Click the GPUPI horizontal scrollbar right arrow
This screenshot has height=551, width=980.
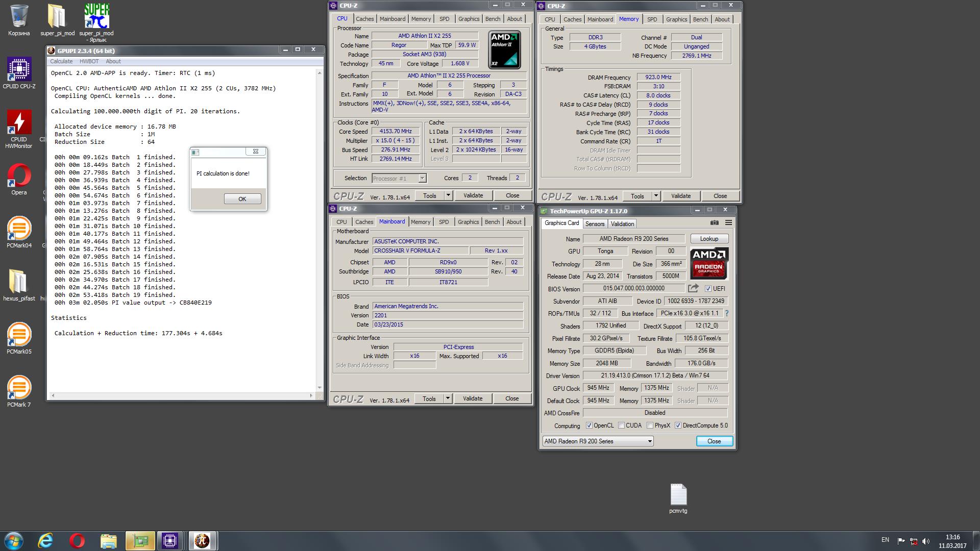(311, 396)
